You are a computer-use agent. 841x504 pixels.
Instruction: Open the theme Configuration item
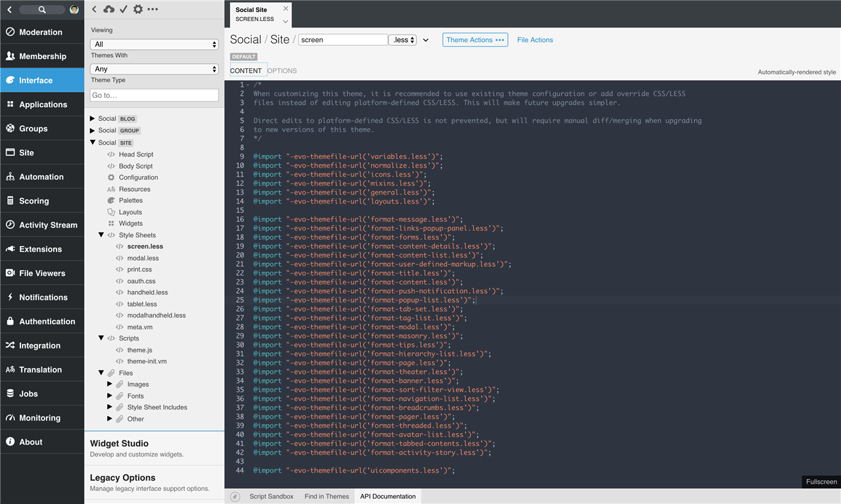tap(138, 177)
